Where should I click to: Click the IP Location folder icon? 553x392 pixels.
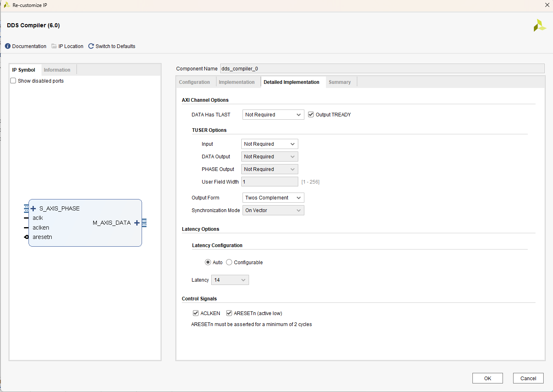pyautogui.click(x=54, y=46)
